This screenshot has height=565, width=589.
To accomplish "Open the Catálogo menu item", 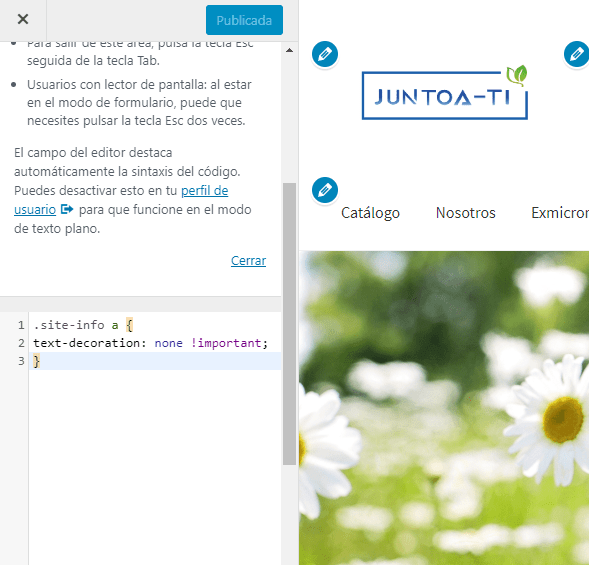I will [x=370, y=213].
